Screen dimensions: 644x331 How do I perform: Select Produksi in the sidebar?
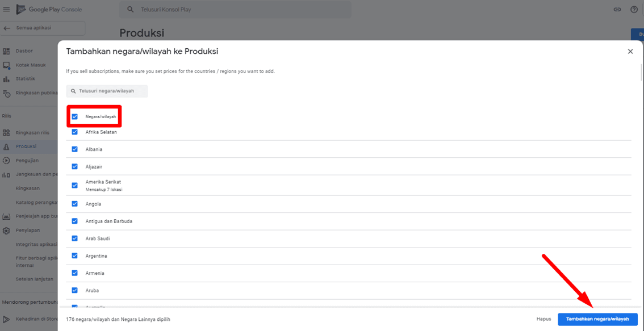26,146
